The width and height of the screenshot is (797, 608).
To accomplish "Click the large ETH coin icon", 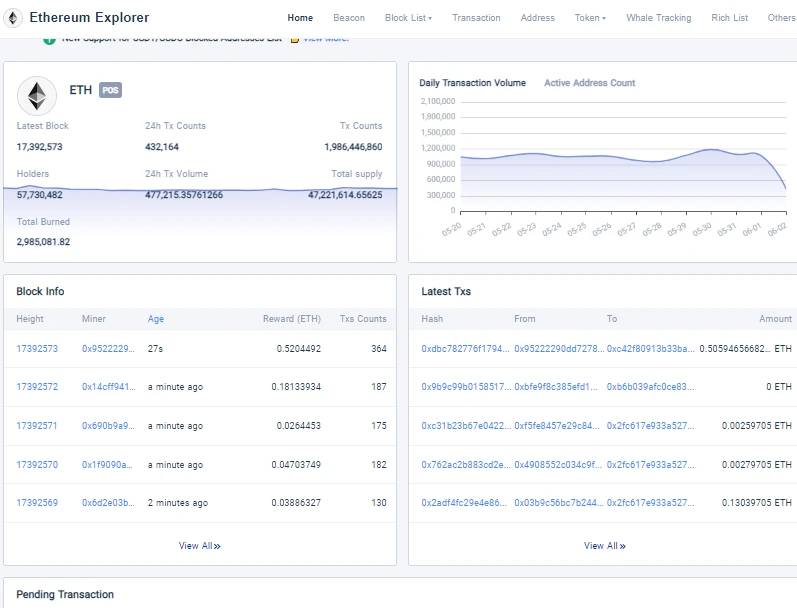I will 37,96.
